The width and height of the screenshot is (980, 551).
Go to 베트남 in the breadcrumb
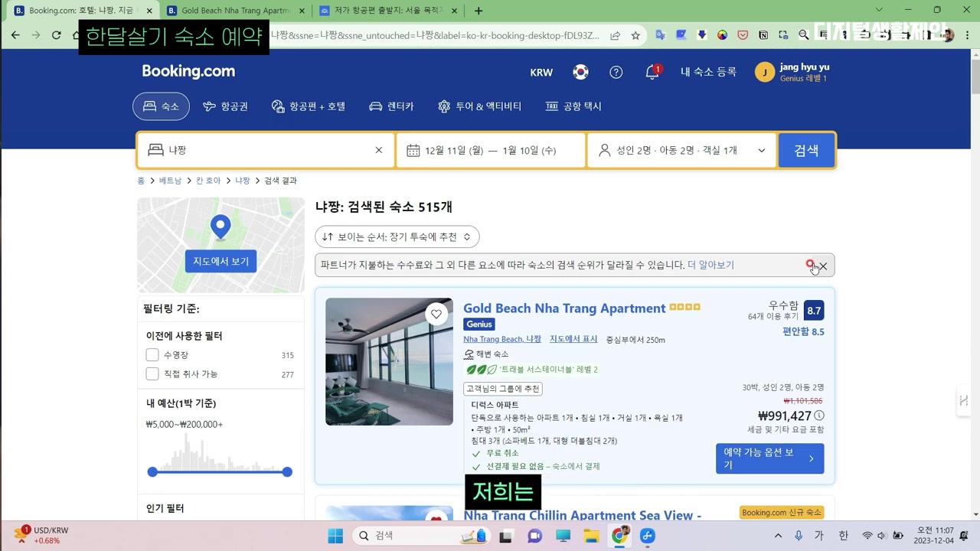(x=170, y=181)
